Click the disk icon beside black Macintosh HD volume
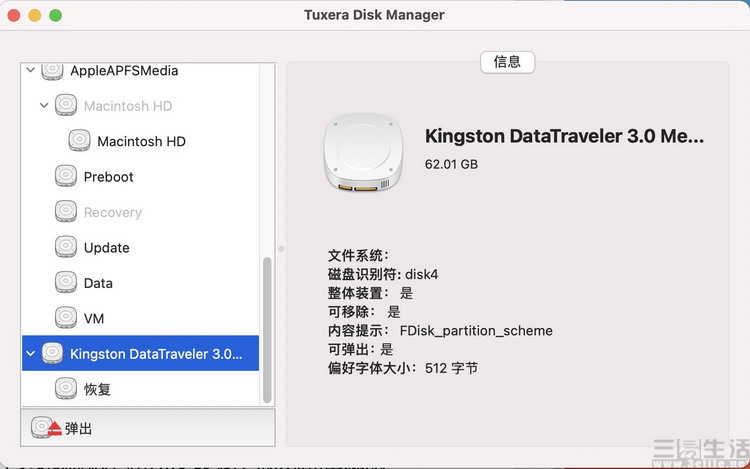The width and height of the screenshot is (750, 469). click(x=79, y=141)
